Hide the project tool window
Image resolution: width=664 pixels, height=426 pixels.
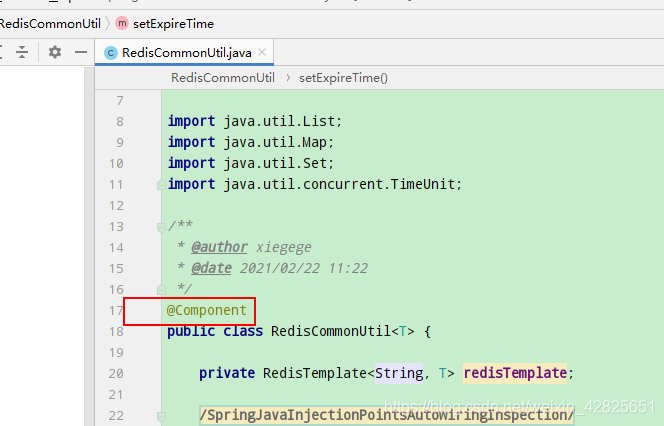80,52
